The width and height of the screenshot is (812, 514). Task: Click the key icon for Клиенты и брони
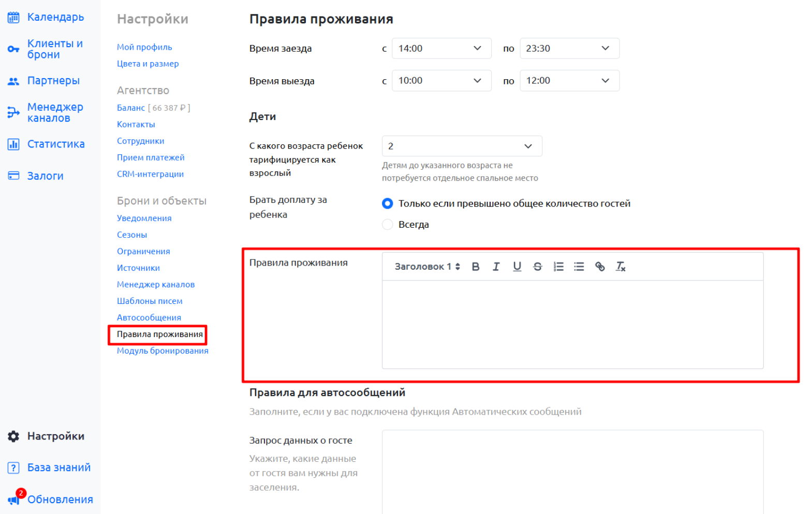[x=13, y=49]
